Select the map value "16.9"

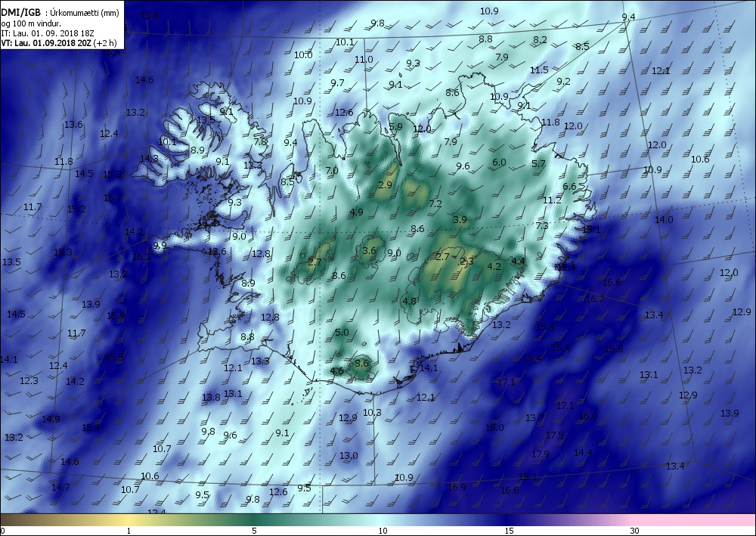[457, 487]
